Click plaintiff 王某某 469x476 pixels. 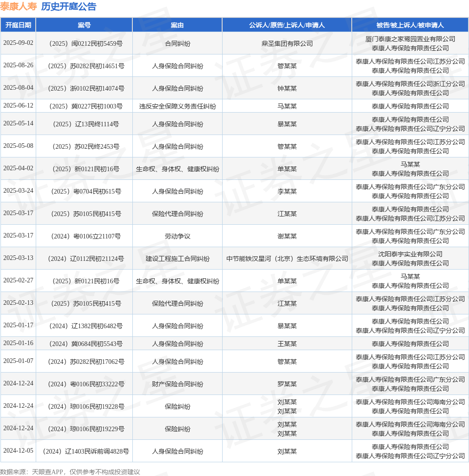coord(287,344)
